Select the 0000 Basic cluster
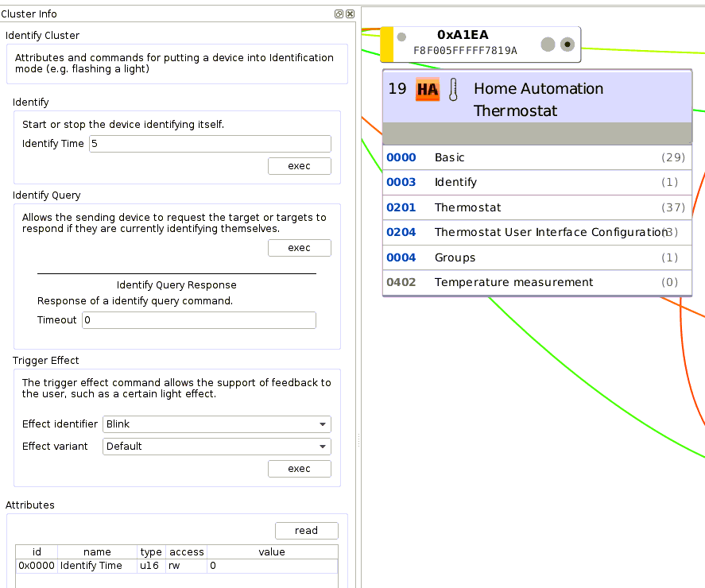The width and height of the screenshot is (705, 588). tap(536, 157)
